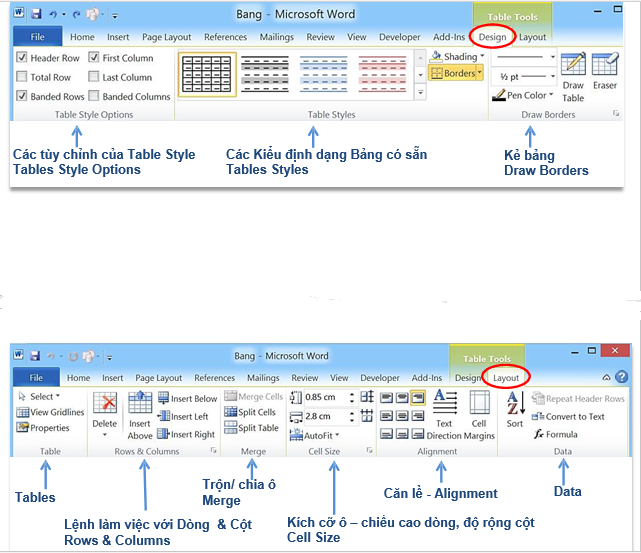Viewport: 641px width, 553px height.
Task: Enable the Total Row checkbox
Action: [x=23, y=77]
